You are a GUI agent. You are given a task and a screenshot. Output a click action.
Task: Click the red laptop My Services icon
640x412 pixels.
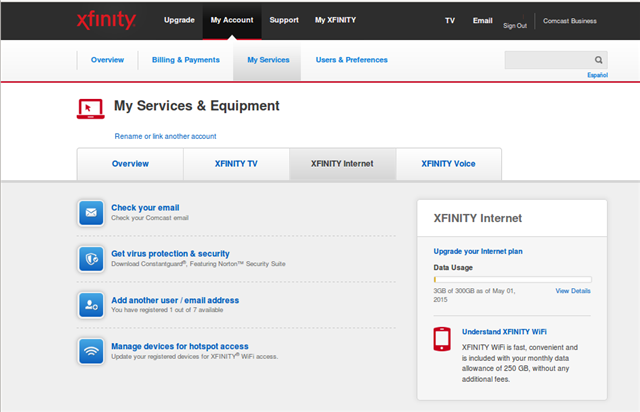pos(91,109)
